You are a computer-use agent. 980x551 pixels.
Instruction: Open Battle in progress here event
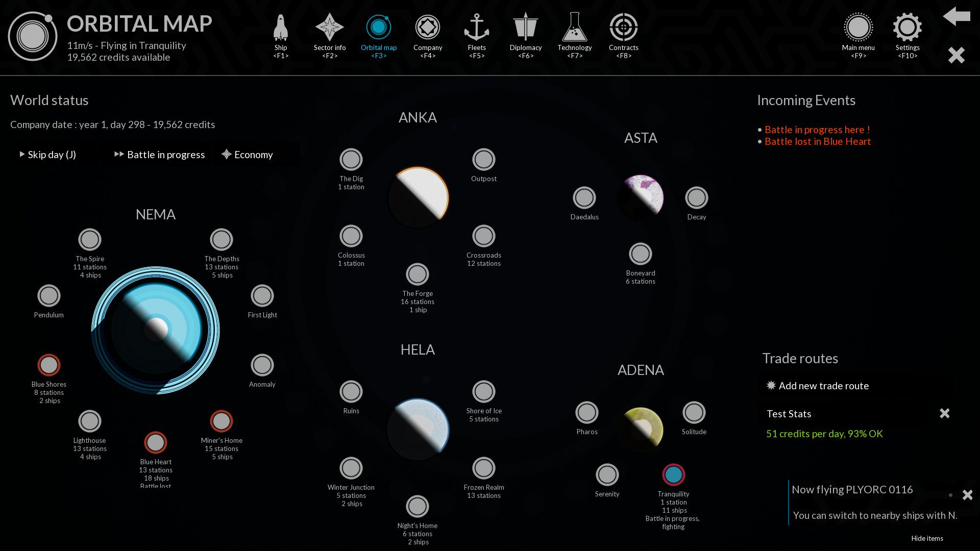point(817,130)
